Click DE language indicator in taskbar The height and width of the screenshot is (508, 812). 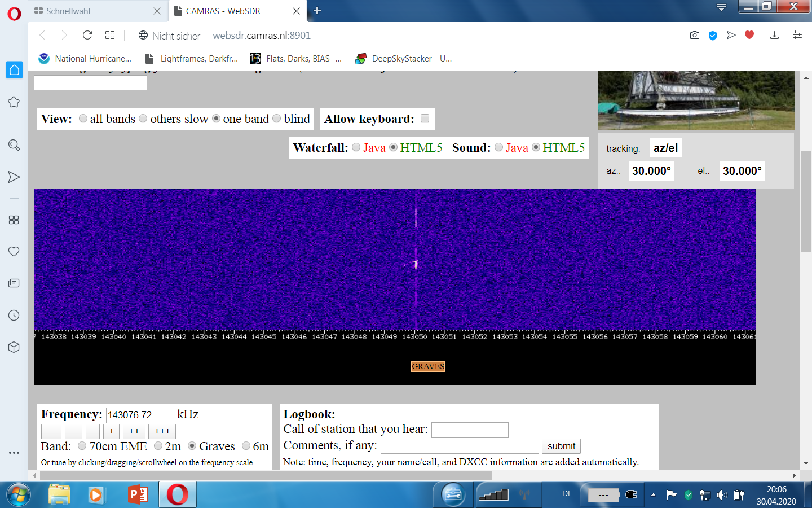tap(567, 494)
